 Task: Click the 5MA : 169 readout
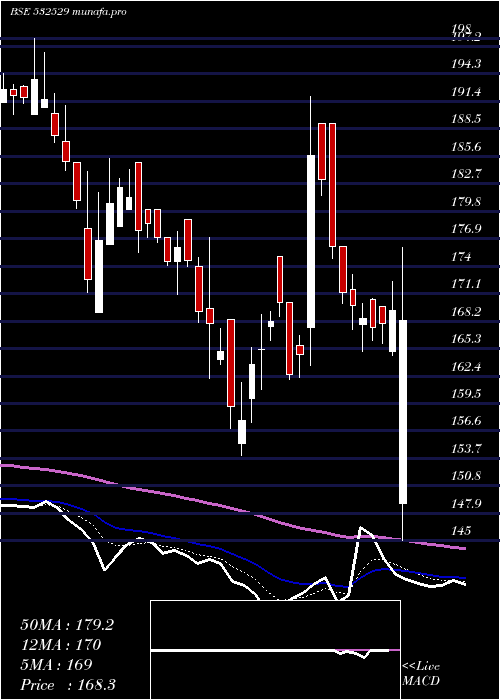(x=56, y=665)
